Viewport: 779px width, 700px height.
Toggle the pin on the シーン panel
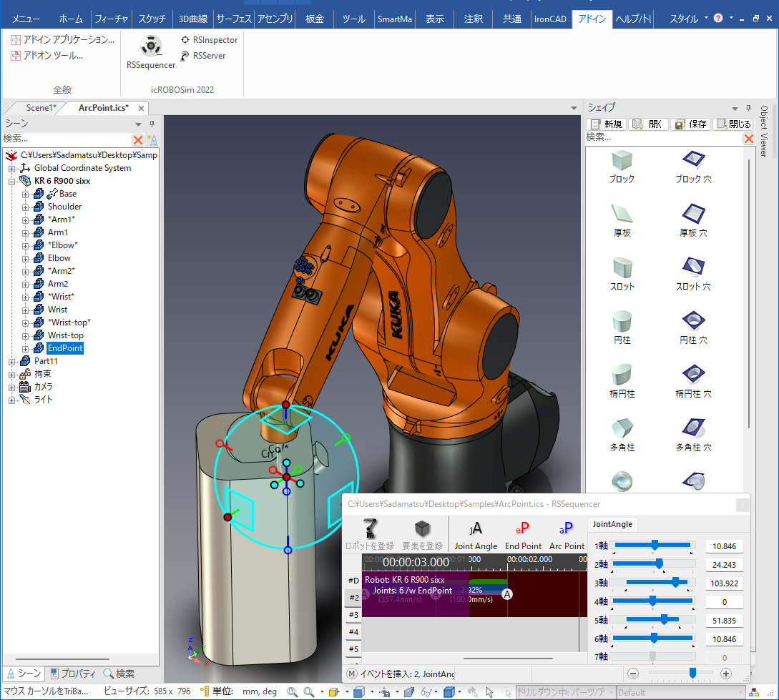(152, 124)
